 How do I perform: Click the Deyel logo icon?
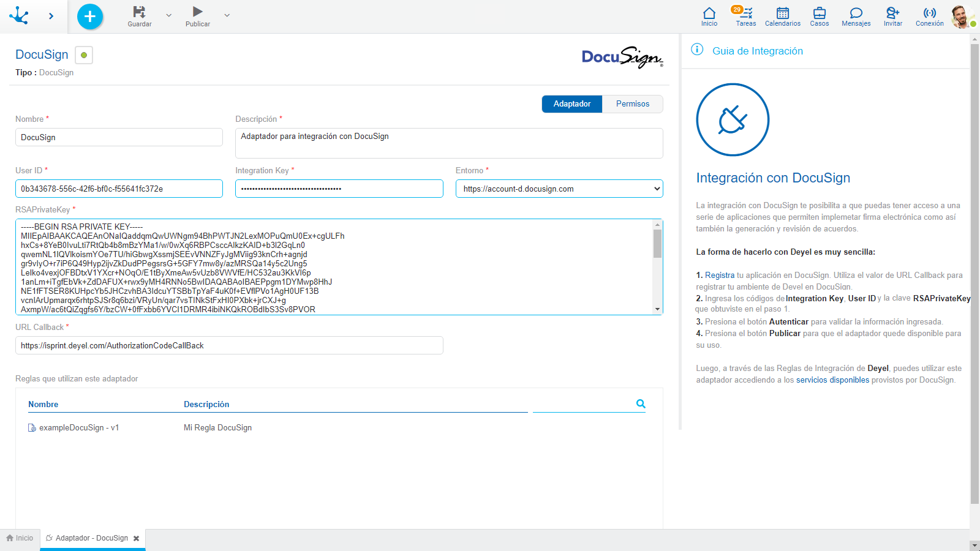(19, 15)
